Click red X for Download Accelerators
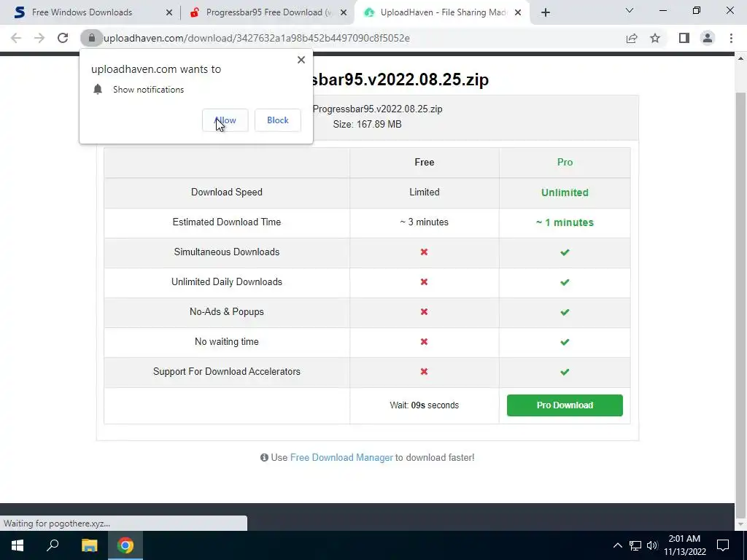Screen dimensions: 747x560 pyautogui.click(x=425, y=371)
